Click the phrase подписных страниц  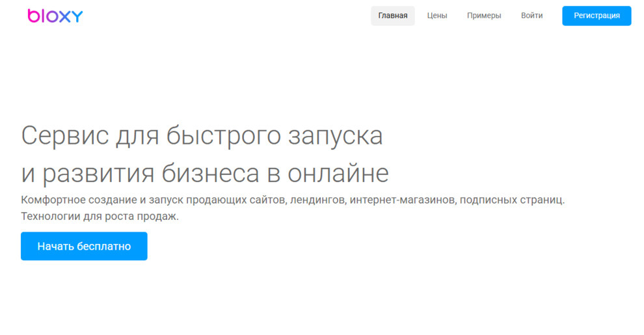tap(511, 200)
